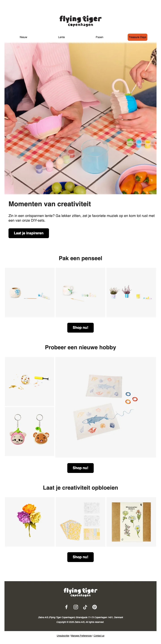This screenshot has width=161, height=644.
Task: Open the Facebook icon in footer
Action: click(66, 607)
